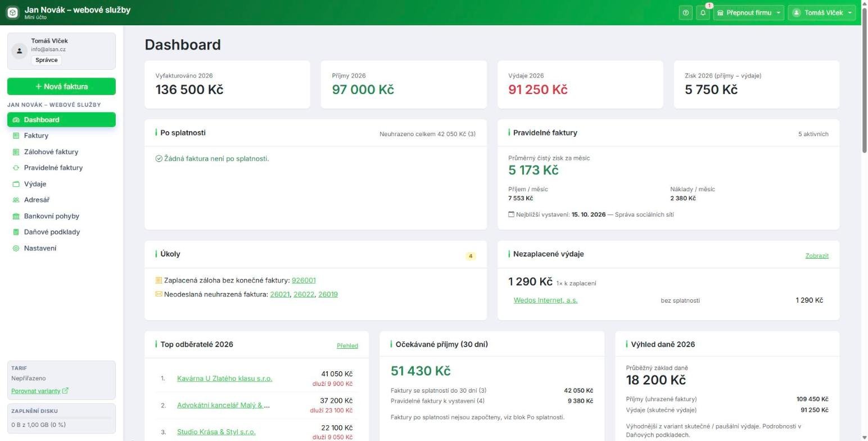
Task: Click the Zálohové faktury sidebar icon
Action: click(16, 152)
